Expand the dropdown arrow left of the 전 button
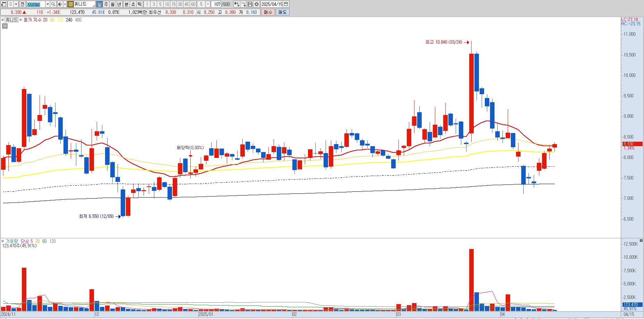The width and height of the screenshot is (644, 319). tap(16, 4)
